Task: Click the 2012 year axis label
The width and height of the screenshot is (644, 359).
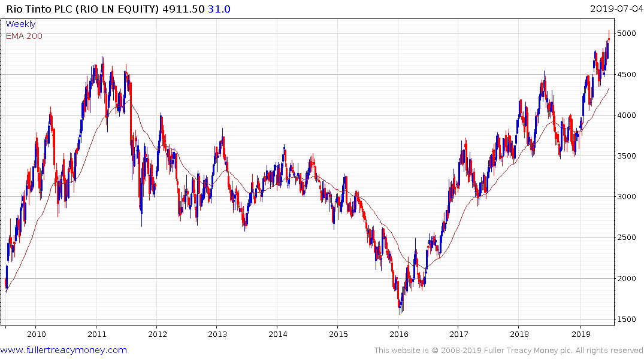Action: 158,334
